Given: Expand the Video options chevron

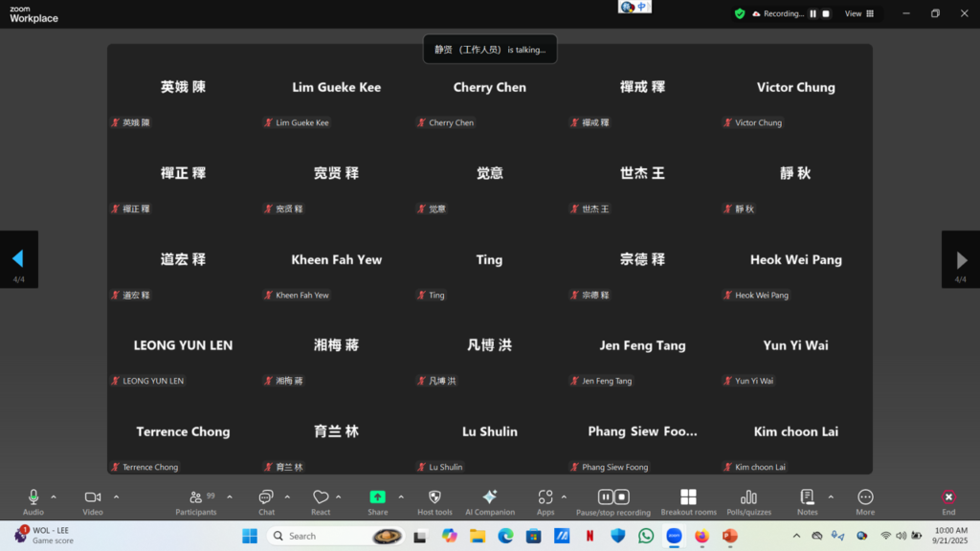Looking at the screenshot, I should (x=117, y=496).
